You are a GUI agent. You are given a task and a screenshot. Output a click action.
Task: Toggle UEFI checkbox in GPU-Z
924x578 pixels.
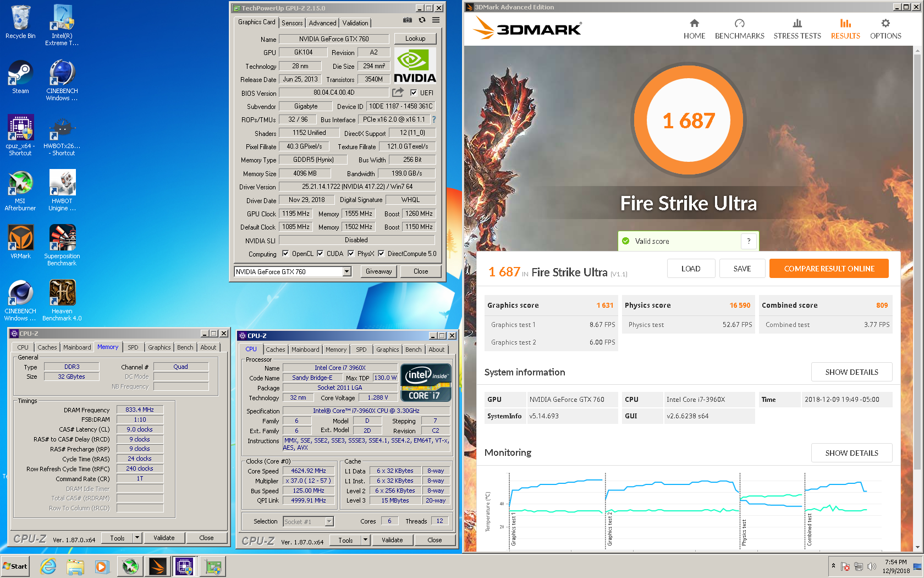pyautogui.click(x=414, y=92)
